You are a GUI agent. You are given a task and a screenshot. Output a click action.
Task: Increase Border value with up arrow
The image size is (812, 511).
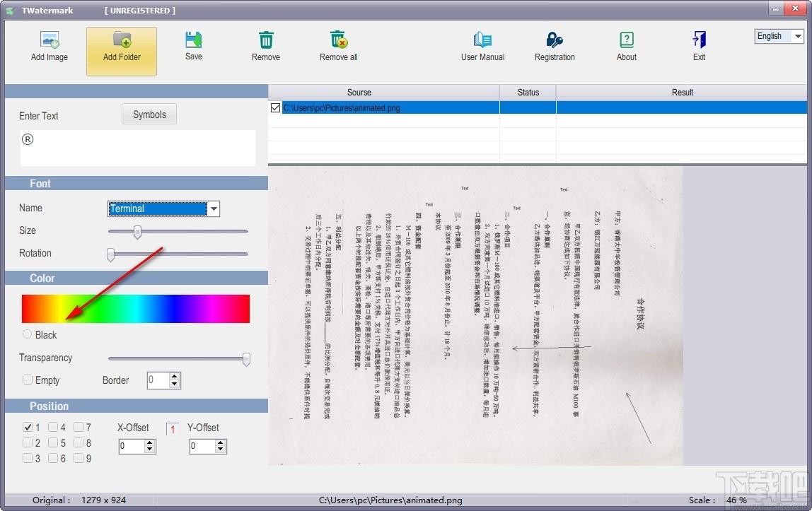[x=175, y=377]
